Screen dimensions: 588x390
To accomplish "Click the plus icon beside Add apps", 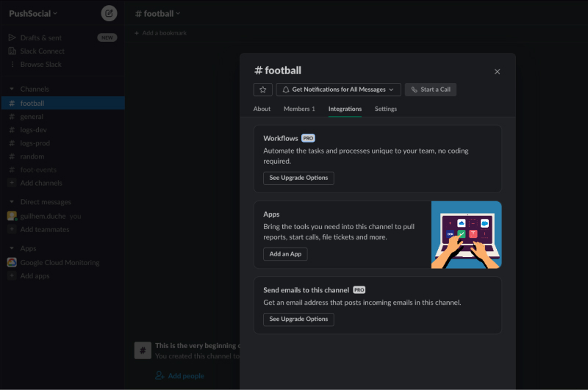I will point(12,275).
